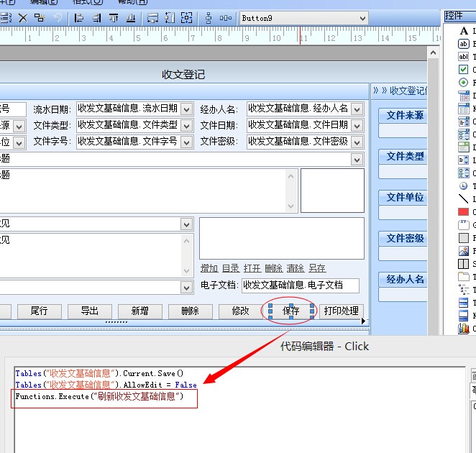Equalize horizontal spacing between controls
The height and width of the screenshot is (453, 476).
(226, 18)
